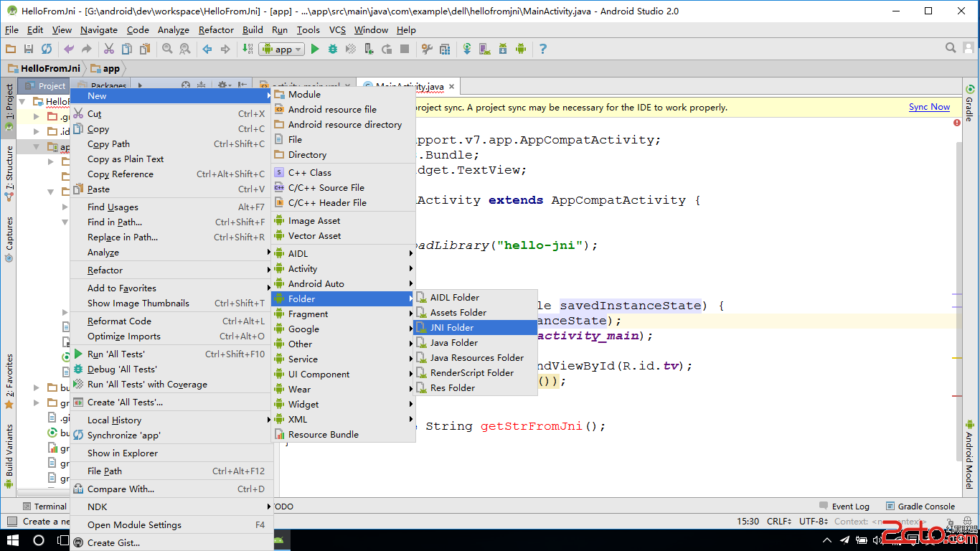This screenshot has width=980, height=551.
Task: Click the Cut scissors toolbar icon
Action: tap(109, 49)
